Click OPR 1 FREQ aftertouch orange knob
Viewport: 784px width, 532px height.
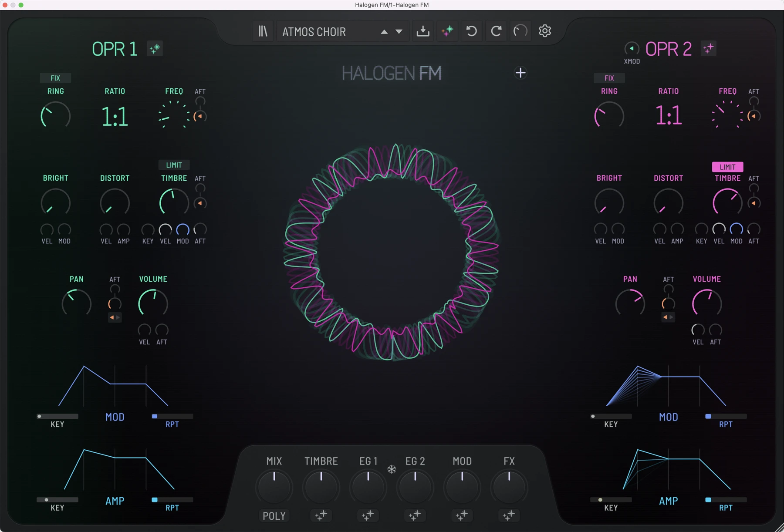[x=200, y=116]
